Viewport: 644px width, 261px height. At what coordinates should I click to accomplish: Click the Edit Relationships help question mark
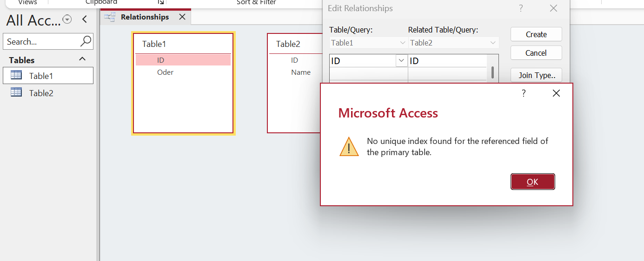pyautogui.click(x=521, y=8)
